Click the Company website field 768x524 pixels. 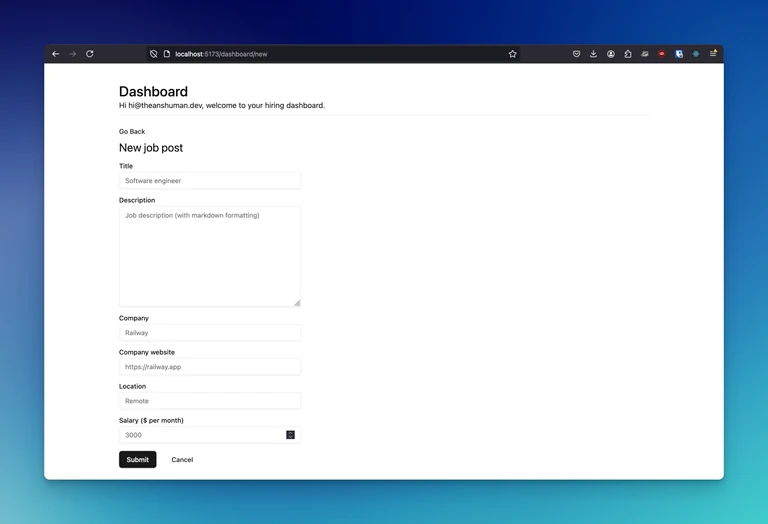pyautogui.click(x=210, y=367)
